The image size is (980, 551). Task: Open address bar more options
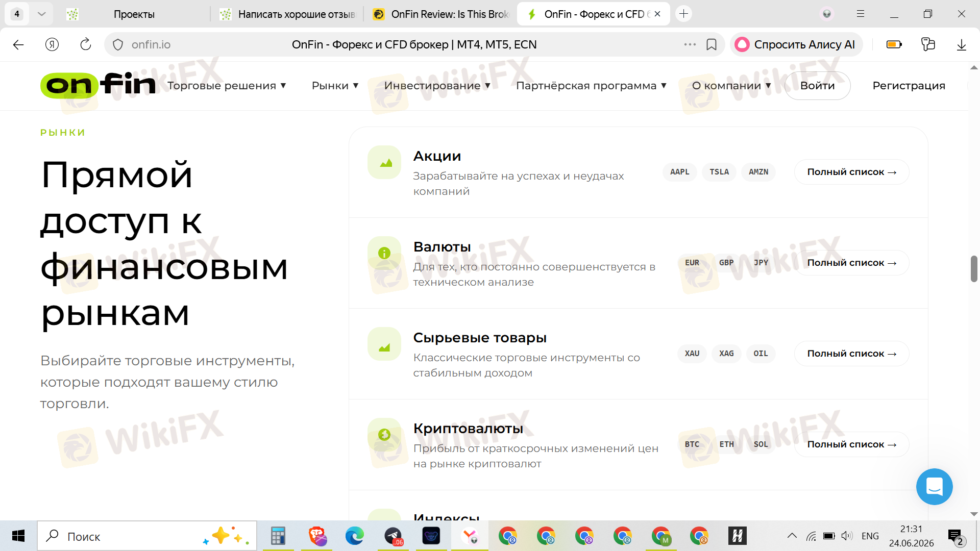pos(690,45)
